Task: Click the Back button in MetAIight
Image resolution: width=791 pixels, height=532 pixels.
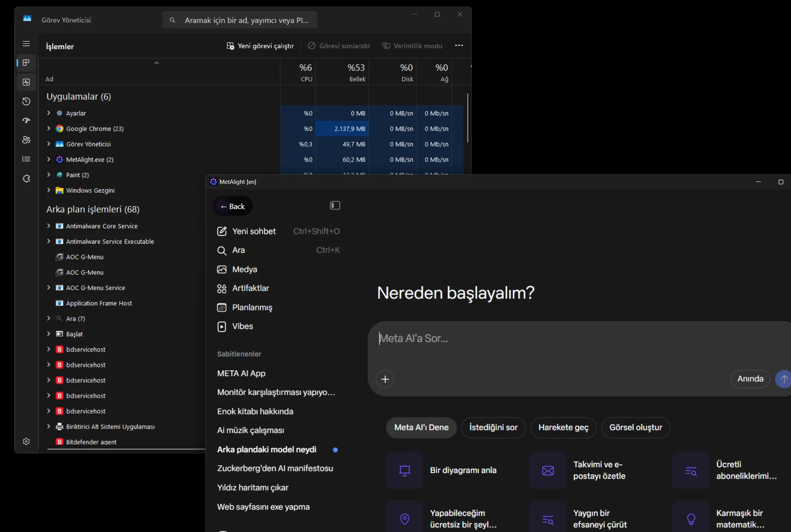Action: (x=233, y=206)
